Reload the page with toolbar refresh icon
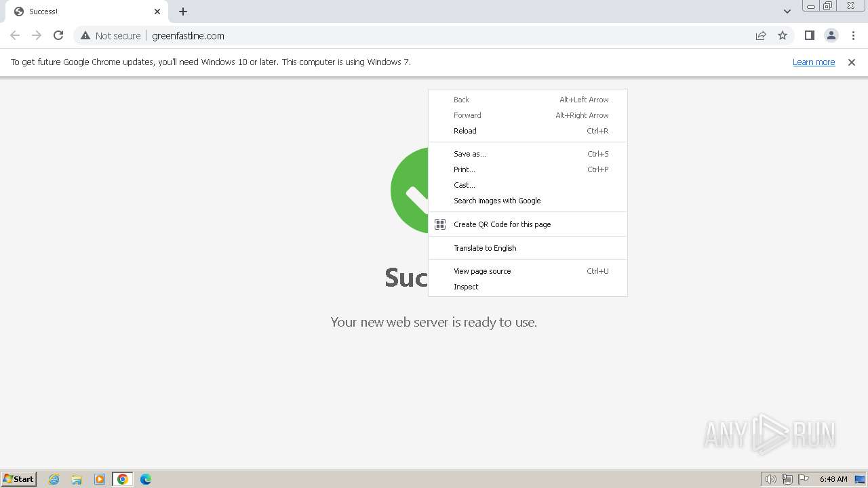 tap(58, 35)
